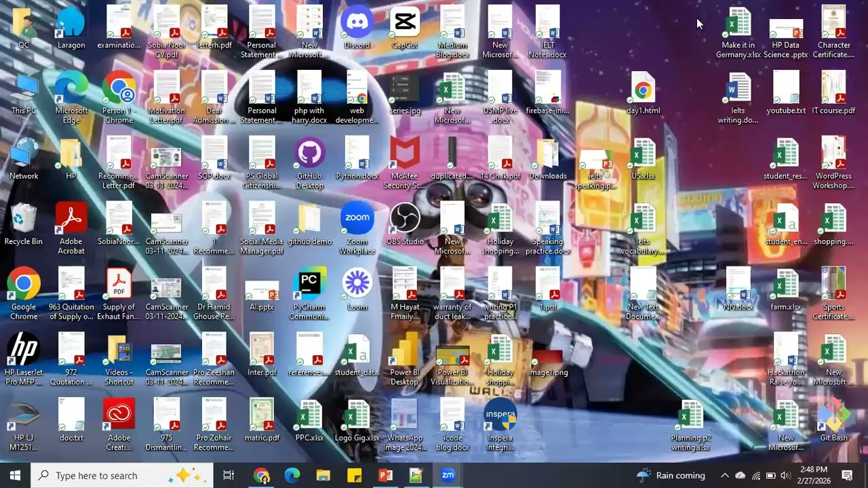Select the Loom desktop icon
Screen dimensions: 868x488
357,290
